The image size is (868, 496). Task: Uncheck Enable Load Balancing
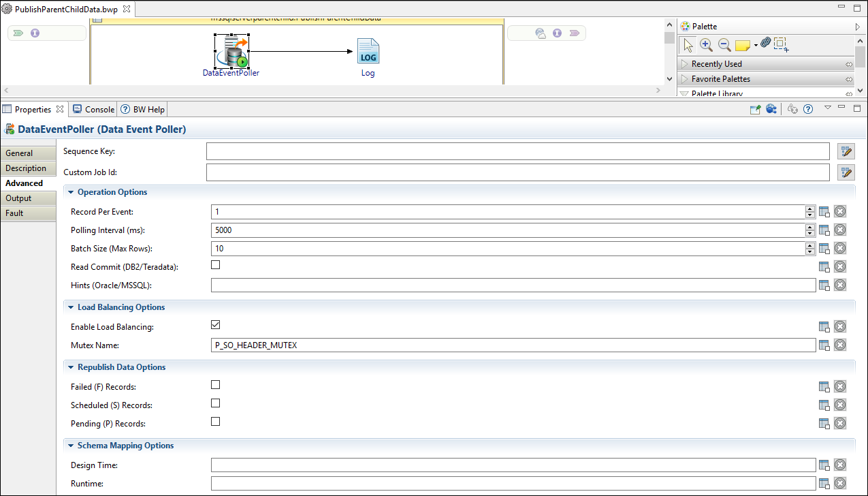216,325
